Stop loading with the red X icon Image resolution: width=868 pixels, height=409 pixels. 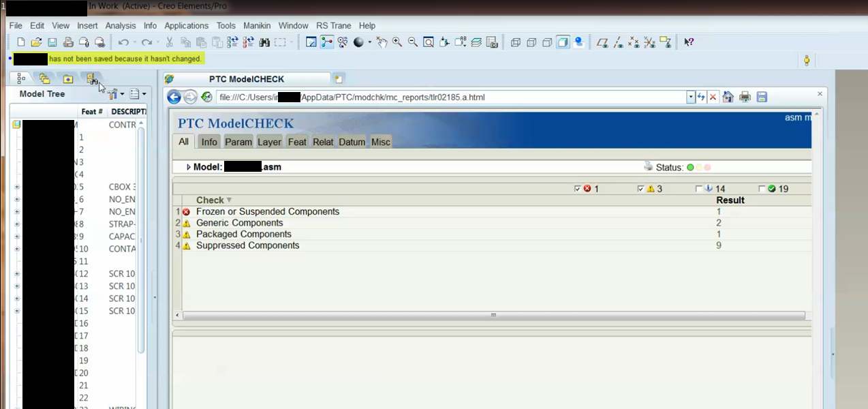[x=713, y=97]
